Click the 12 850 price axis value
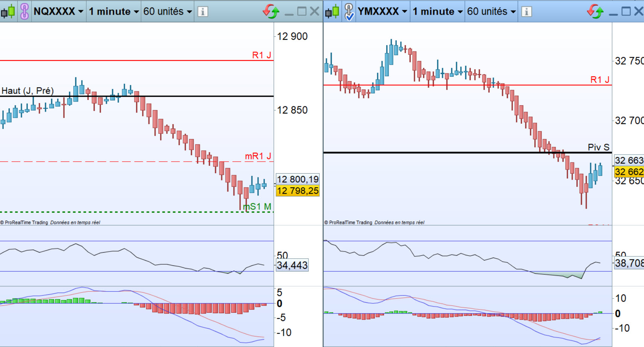The height and width of the screenshot is (347, 644). pos(292,110)
